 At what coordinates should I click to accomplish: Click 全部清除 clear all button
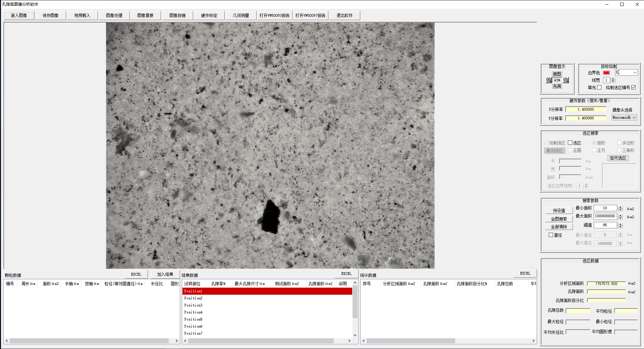tap(559, 227)
